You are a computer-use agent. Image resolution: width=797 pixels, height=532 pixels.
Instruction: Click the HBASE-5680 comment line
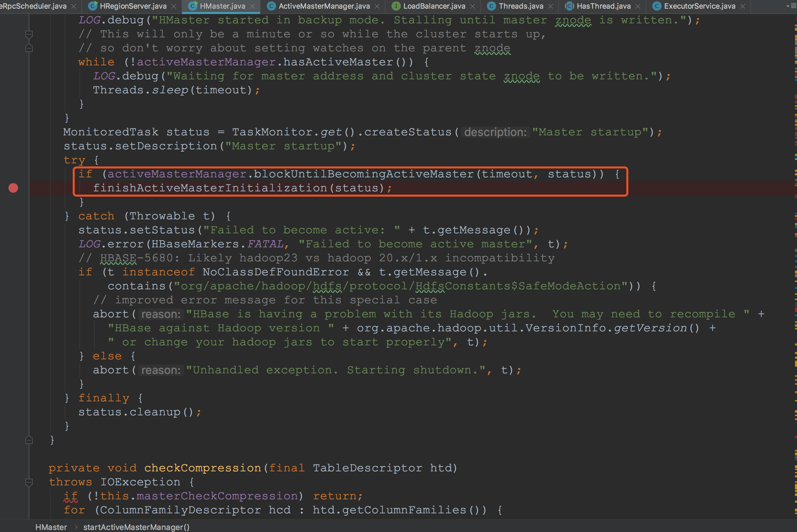pos(316,258)
